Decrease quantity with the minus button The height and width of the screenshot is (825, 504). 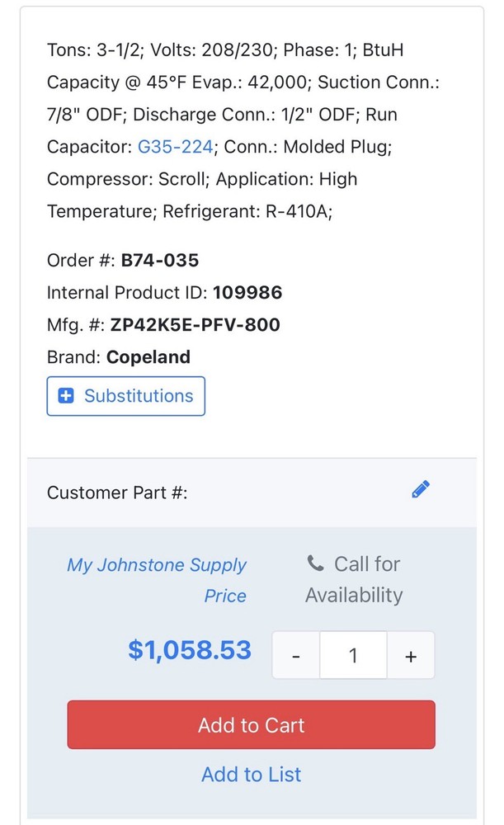[296, 656]
